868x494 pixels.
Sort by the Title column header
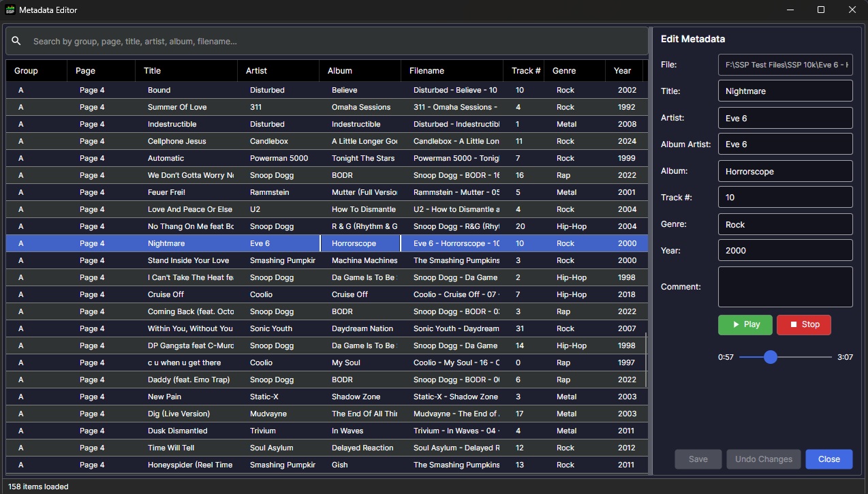coord(187,70)
